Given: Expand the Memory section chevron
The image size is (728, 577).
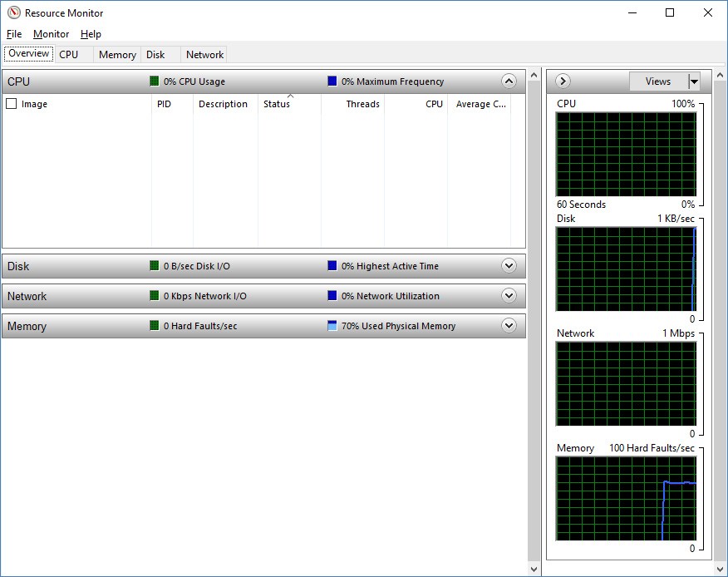Looking at the screenshot, I should [509, 326].
